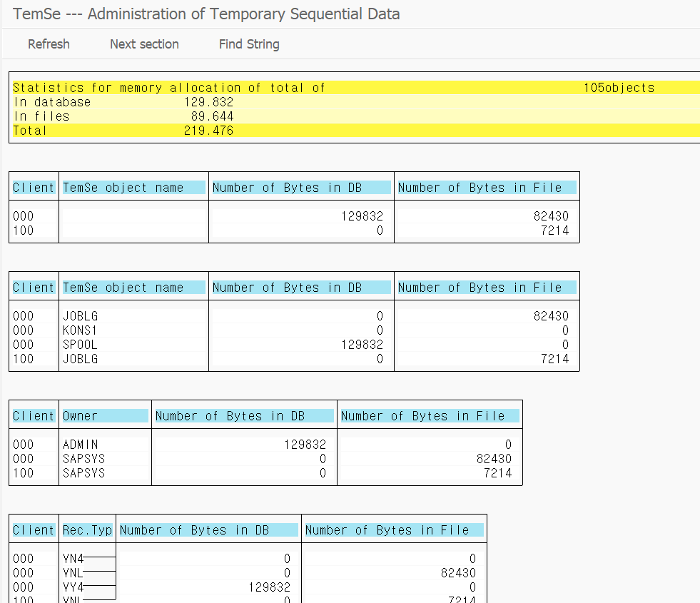
Task: Select record type VNL for client 000
Action: [73, 573]
